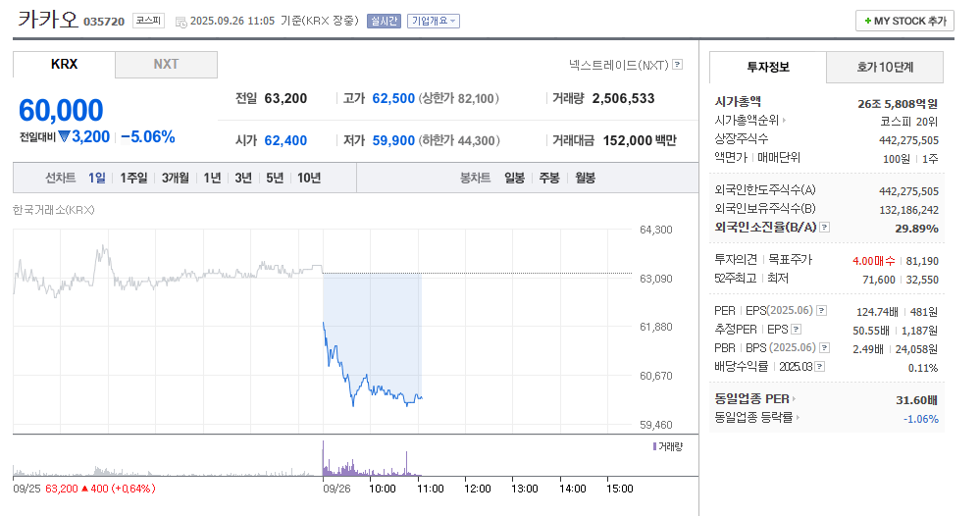Image resolution: width=980 pixels, height=516 pixels.
Task: Select the 1일 line chart period
Action: click(96, 178)
